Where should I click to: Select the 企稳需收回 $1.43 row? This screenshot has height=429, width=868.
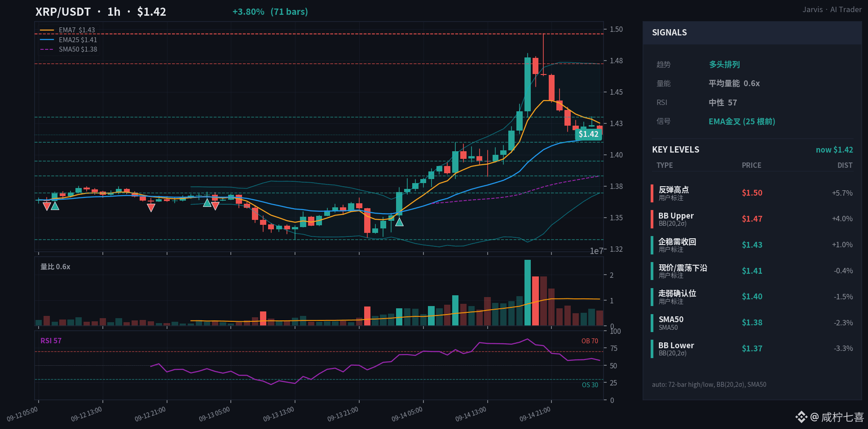click(x=752, y=245)
